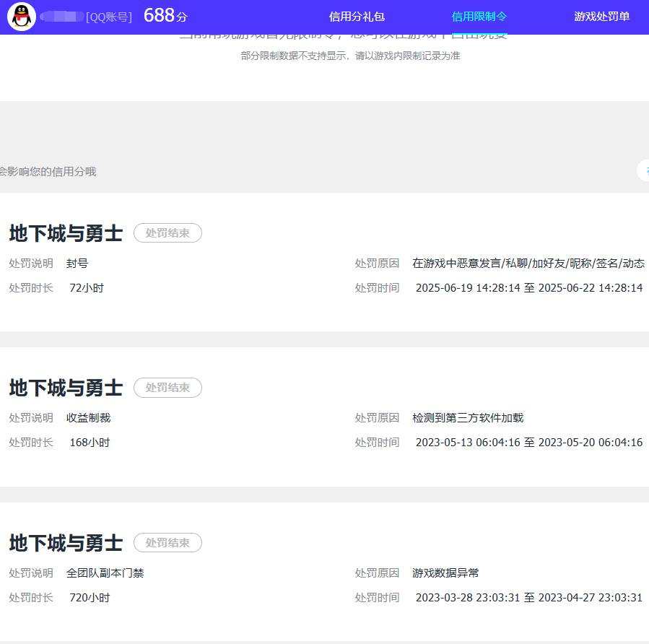Click the 2025-06-19 14:28:14 penalty time

(x=529, y=287)
